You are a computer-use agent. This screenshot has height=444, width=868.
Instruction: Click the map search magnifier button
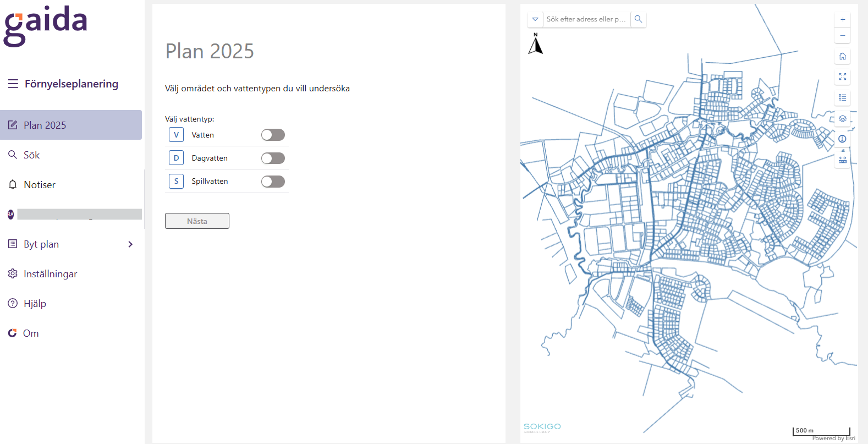[638, 19]
